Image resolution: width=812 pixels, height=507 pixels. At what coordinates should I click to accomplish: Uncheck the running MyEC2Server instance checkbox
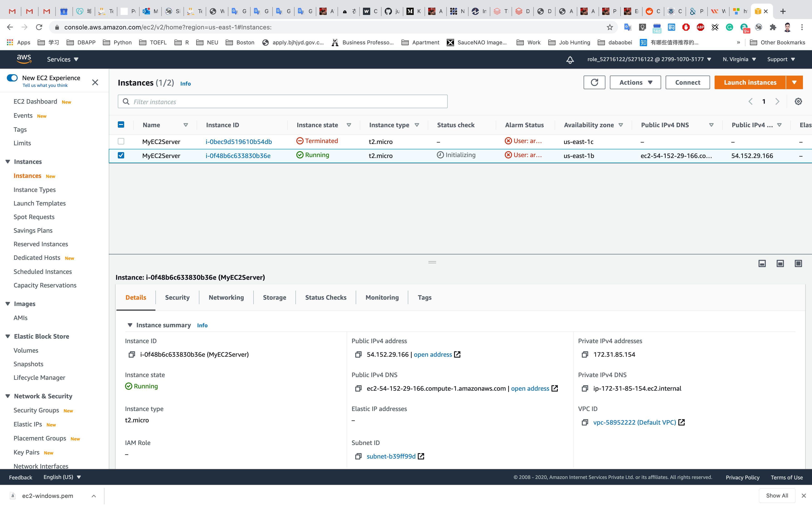(x=121, y=155)
